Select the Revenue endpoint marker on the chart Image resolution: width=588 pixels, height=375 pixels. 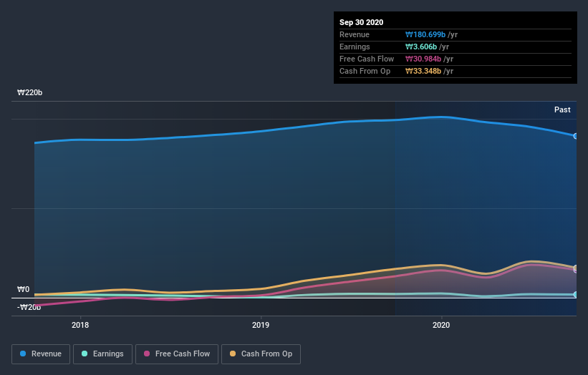pyautogui.click(x=576, y=136)
